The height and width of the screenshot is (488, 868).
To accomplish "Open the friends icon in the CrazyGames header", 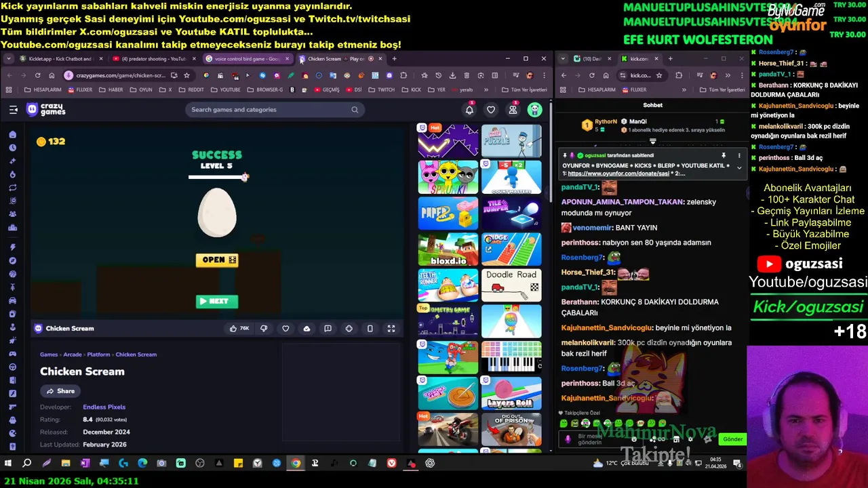I will tap(513, 110).
